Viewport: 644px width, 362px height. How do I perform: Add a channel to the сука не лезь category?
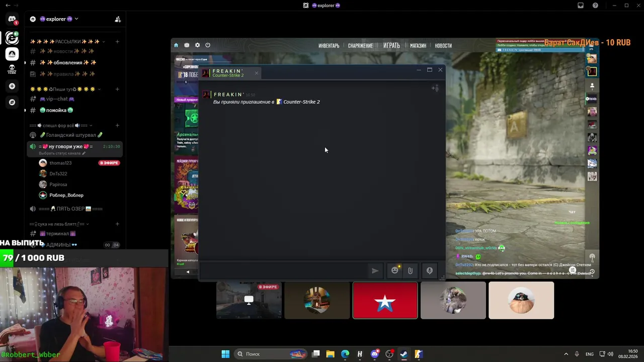click(x=117, y=224)
